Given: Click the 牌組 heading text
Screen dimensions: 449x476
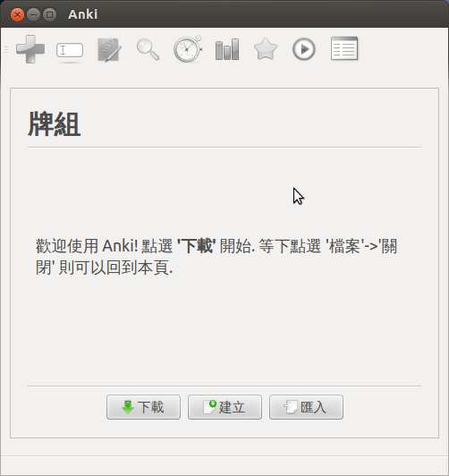Looking at the screenshot, I should pyautogui.click(x=55, y=124).
